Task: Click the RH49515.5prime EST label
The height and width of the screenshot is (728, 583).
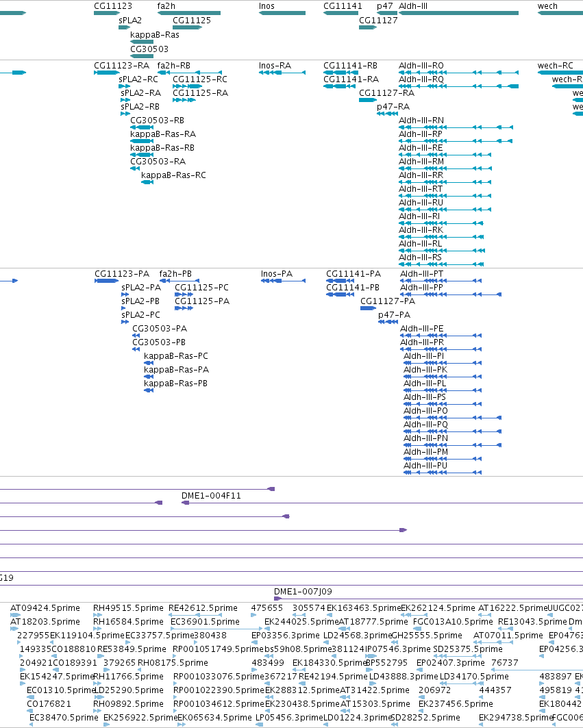Action: coord(128,608)
